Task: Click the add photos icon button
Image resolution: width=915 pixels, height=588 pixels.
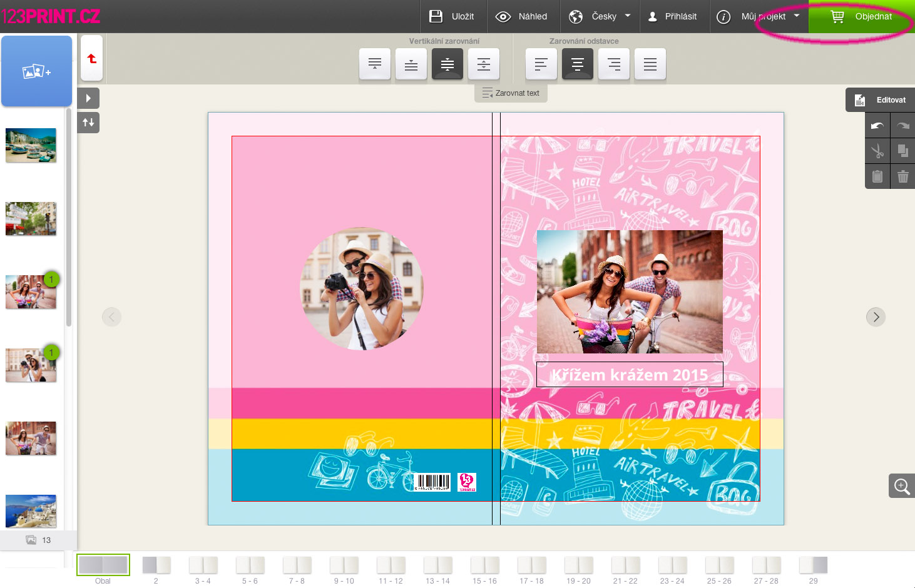Action: (x=36, y=71)
